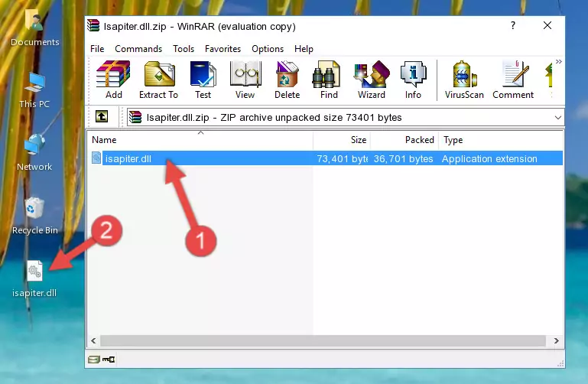The image size is (588, 384).
Task: Click the horizontal scrollbar left arrow
Action: 93,340
